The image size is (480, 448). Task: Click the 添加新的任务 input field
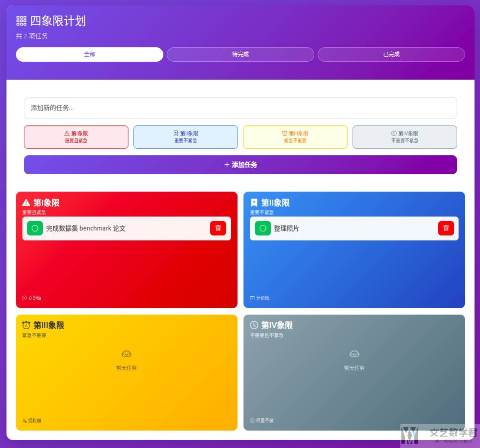point(240,108)
